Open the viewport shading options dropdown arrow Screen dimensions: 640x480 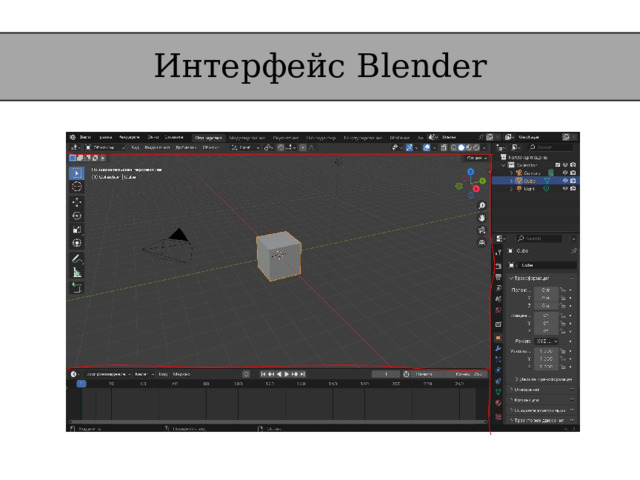pyautogui.click(x=484, y=147)
